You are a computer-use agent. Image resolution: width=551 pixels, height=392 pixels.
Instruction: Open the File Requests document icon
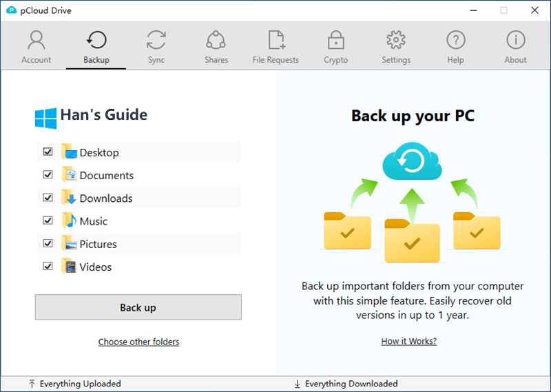pyautogui.click(x=277, y=40)
